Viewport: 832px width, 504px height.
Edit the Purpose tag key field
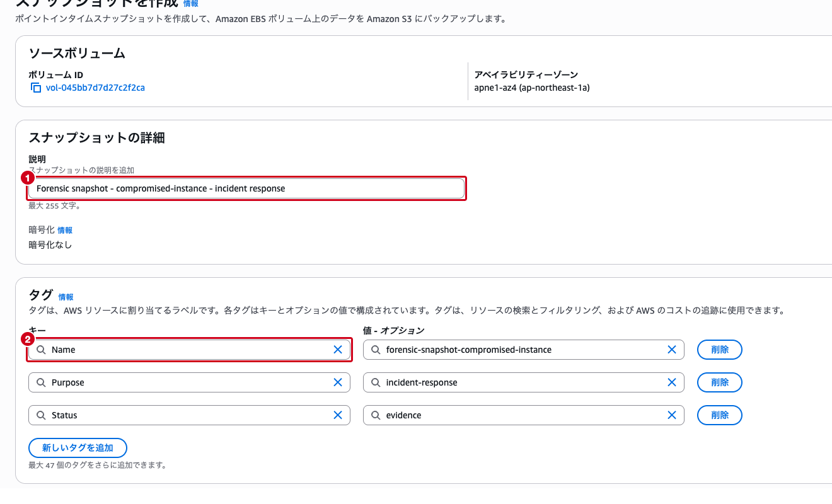point(189,382)
